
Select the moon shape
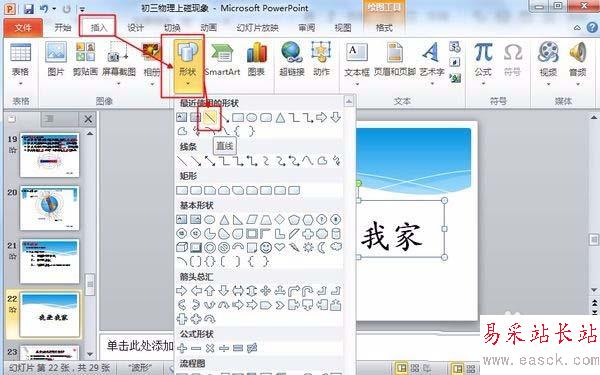(322, 248)
